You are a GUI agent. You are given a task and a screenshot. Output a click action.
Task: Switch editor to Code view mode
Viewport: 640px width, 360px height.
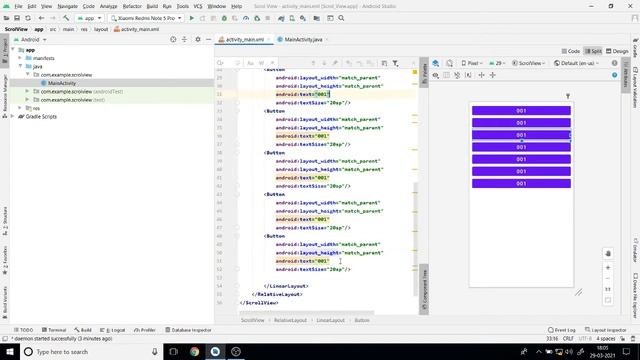[571, 51]
